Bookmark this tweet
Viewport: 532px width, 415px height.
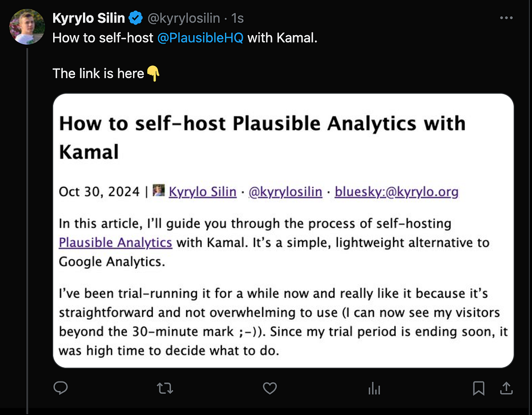coord(478,389)
